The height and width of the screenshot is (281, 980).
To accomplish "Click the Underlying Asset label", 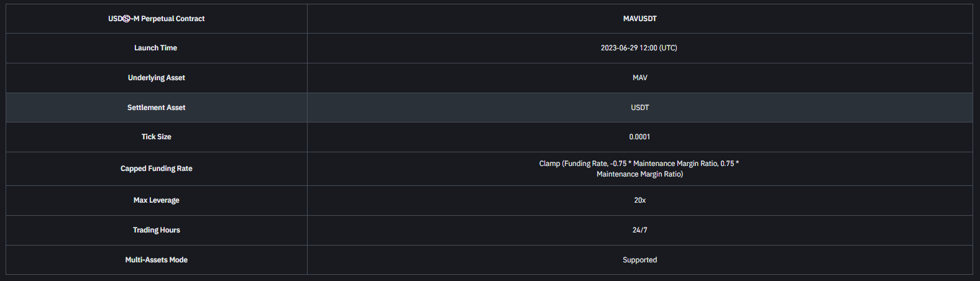I will (157, 78).
